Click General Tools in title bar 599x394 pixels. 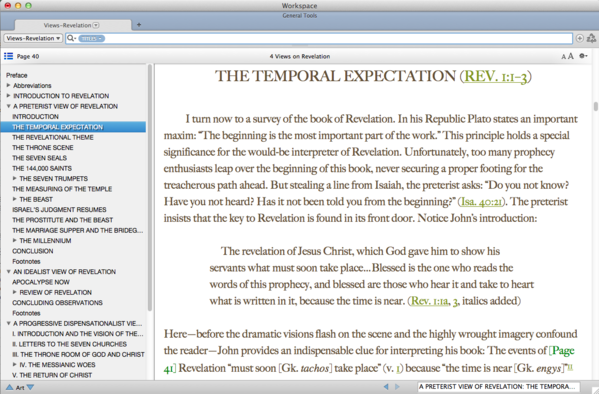pos(300,16)
